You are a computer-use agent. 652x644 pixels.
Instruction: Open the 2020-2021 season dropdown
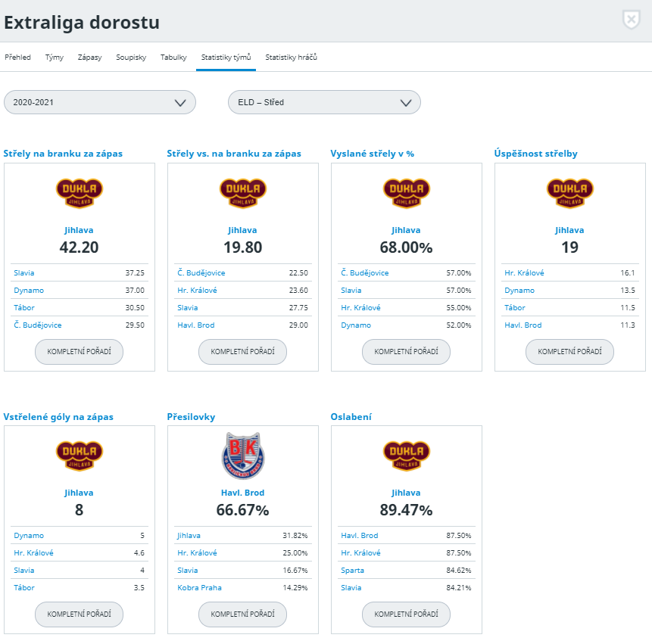click(x=100, y=102)
